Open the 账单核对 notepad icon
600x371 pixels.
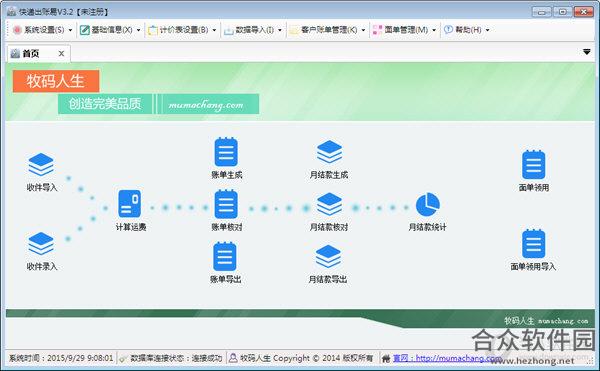[226, 204]
